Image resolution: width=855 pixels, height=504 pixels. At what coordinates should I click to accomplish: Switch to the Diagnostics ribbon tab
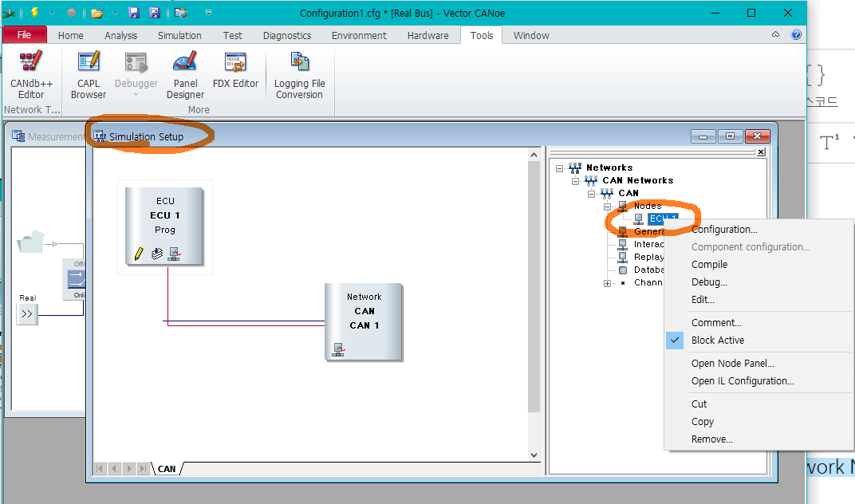[287, 35]
